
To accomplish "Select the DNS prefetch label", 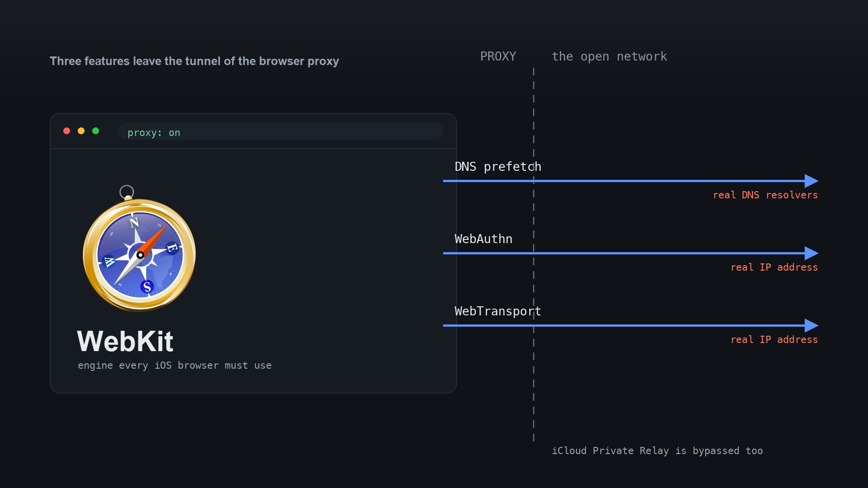I will (498, 167).
